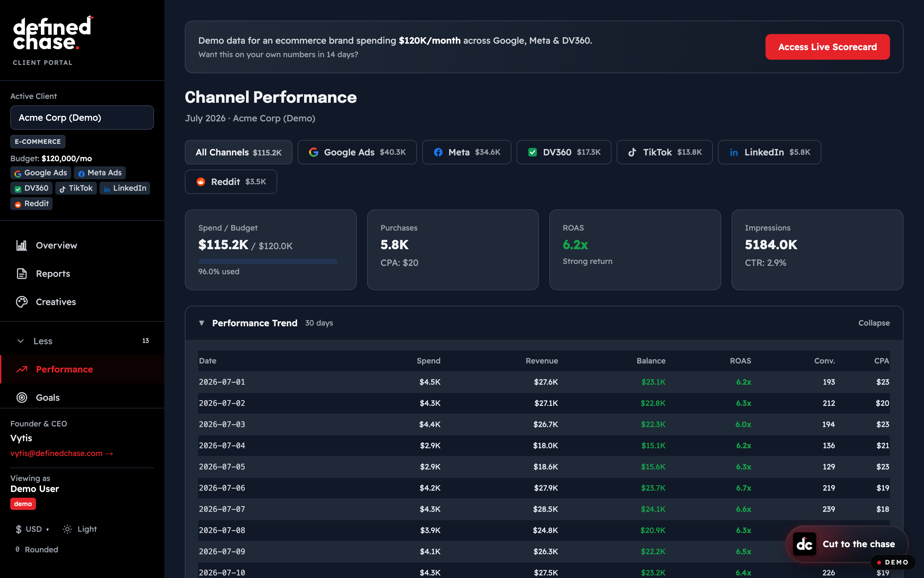Open Creatives in the sidebar
Image resolution: width=924 pixels, height=578 pixels.
tap(82, 302)
